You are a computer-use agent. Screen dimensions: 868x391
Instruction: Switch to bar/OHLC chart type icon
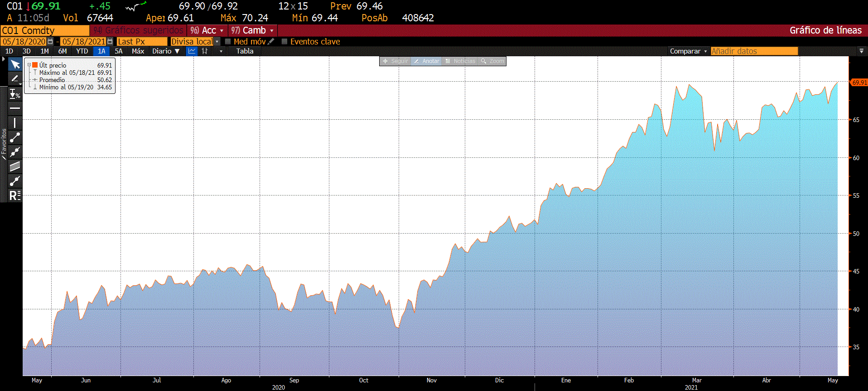pos(205,51)
